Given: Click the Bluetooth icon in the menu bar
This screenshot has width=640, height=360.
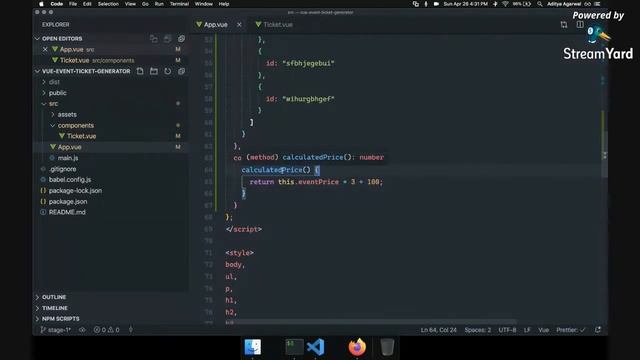Looking at the screenshot, I should pyautogui.click(x=495, y=4).
